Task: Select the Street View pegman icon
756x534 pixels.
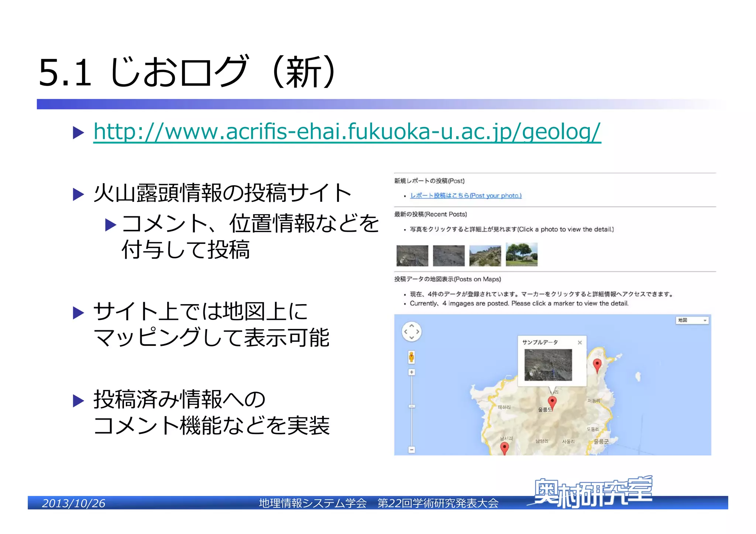Action: (411, 357)
